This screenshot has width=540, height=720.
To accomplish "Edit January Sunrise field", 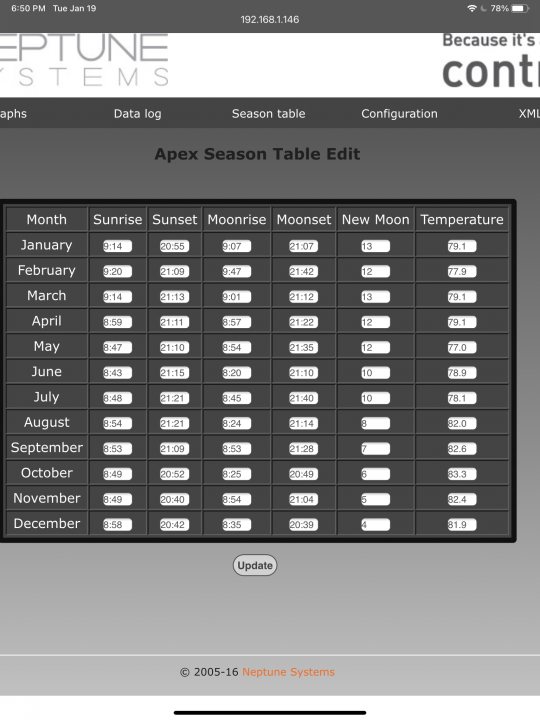I will pyautogui.click(x=117, y=246).
